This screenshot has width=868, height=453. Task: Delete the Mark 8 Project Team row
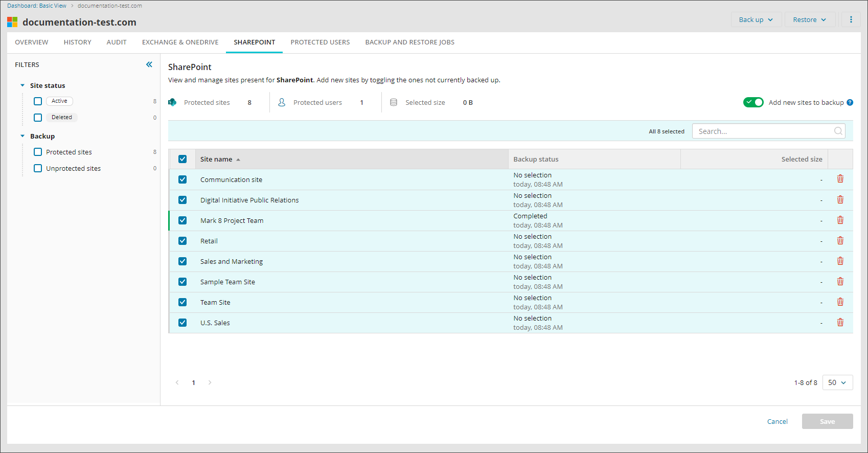coord(840,220)
